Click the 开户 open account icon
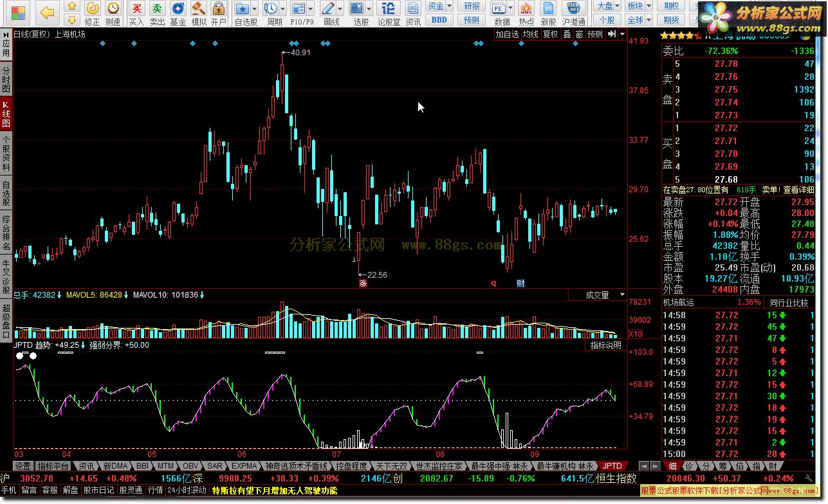Image resolution: width=828 pixels, height=504 pixels. (219, 13)
